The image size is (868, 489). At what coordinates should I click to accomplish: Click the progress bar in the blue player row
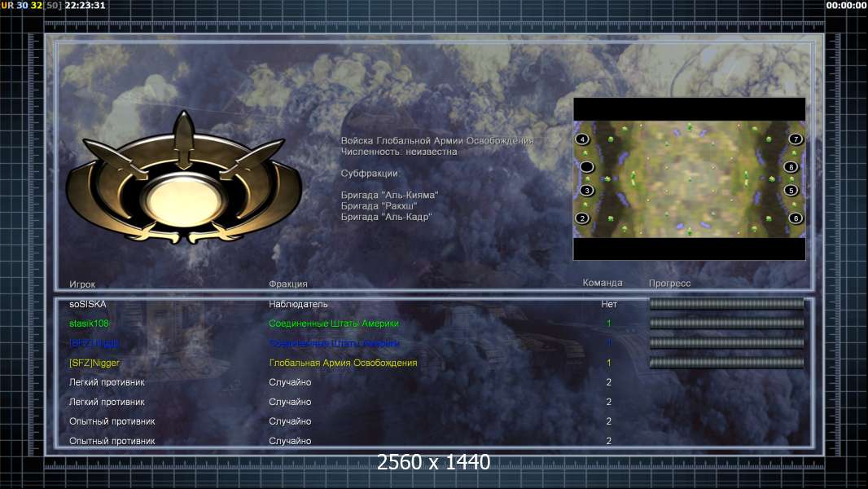726,343
